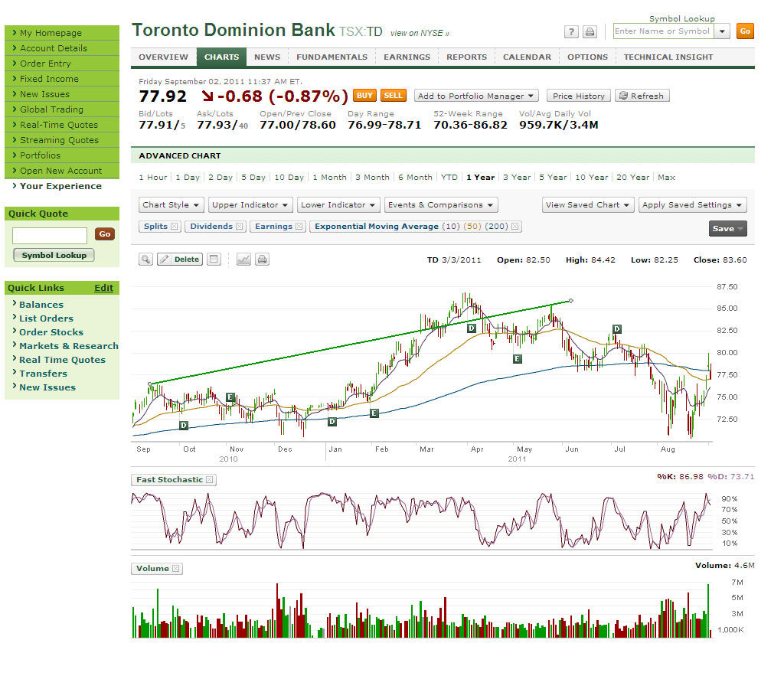Image resolution: width=784 pixels, height=689 pixels.
Task: Click the view on NYSE link
Action: point(420,33)
